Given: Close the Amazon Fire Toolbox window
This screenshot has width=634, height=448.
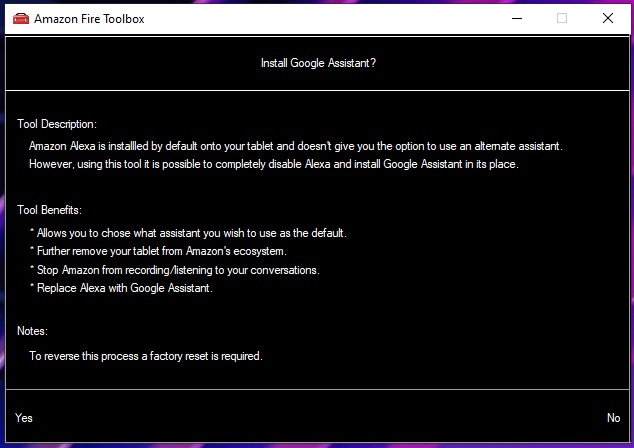Looking at the screenshot, I should point(607,18).
